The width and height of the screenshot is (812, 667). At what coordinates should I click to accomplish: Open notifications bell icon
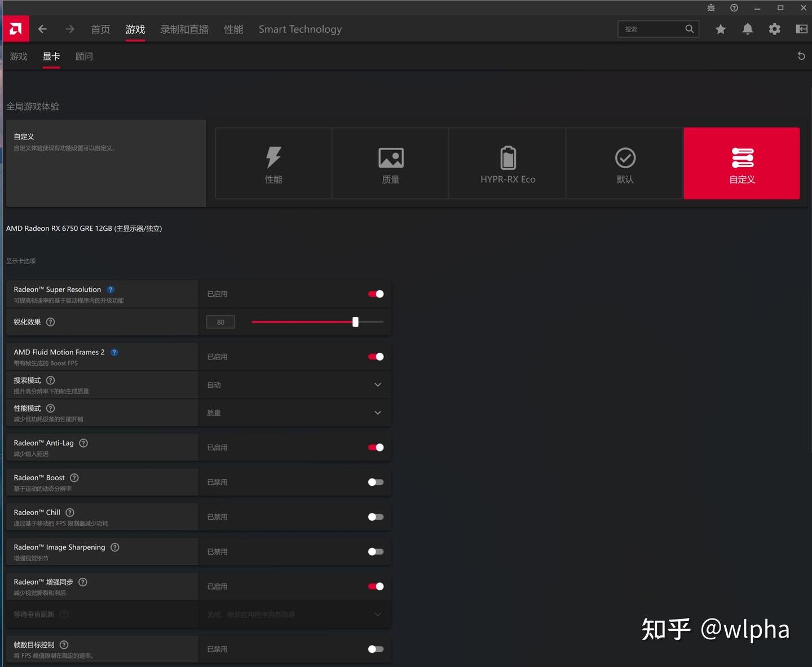click(748, 29)
